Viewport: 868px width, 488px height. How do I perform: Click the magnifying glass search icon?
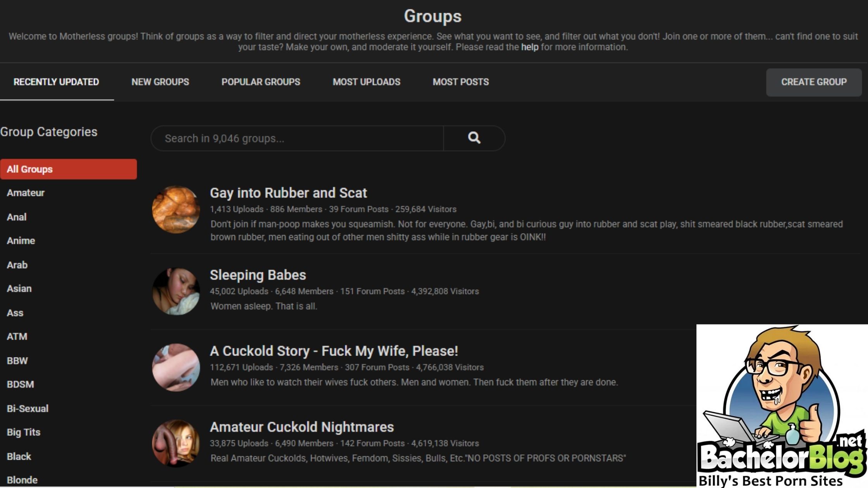474,138
